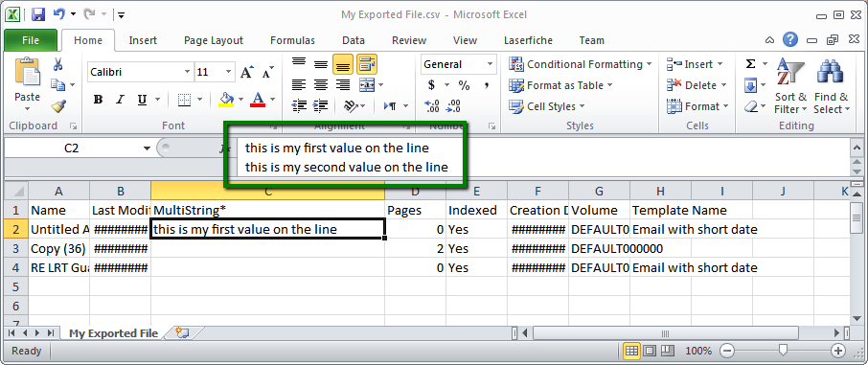Select the Format Painter brush
This screenshot has height=365, width=868.
coord(57,105)
